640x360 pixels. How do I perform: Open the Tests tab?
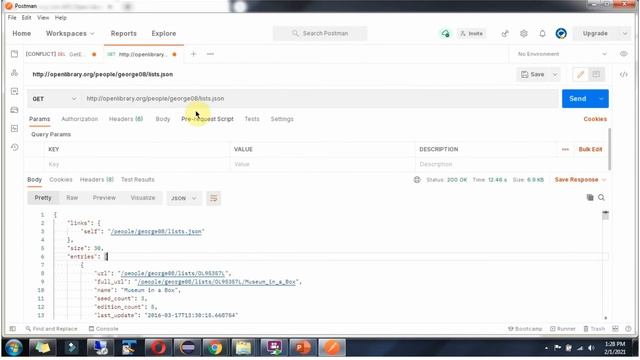[252, 119]
